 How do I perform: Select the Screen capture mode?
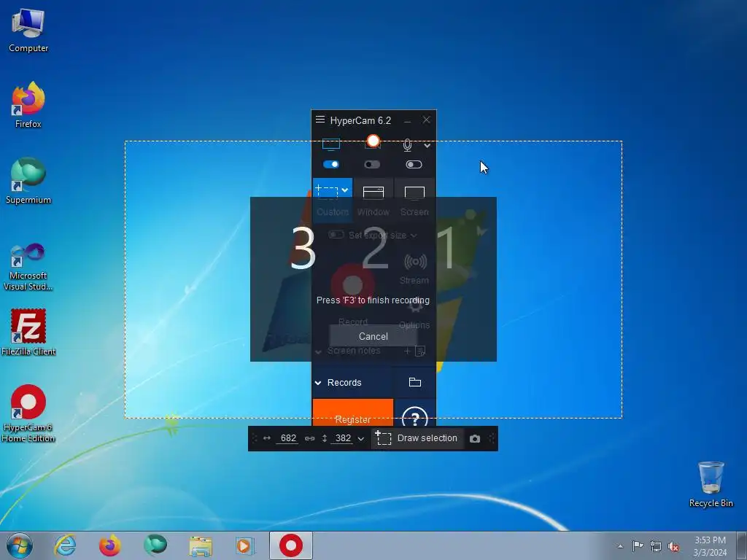414,200
